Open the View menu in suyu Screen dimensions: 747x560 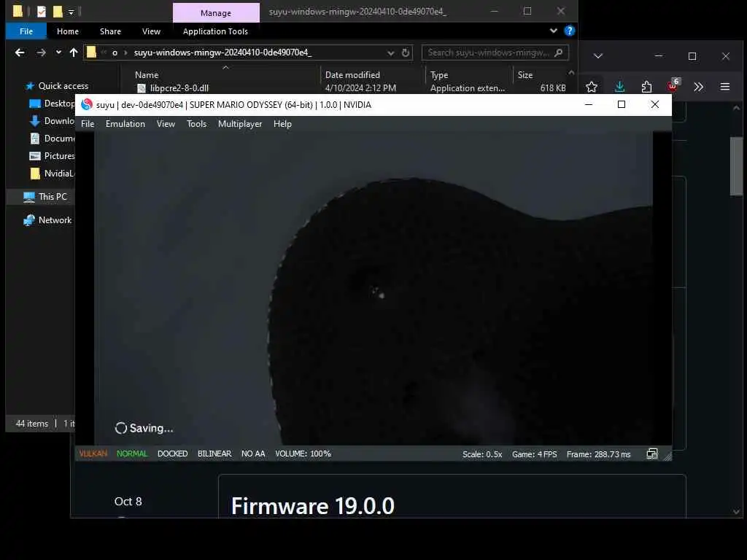coord(166,124)
